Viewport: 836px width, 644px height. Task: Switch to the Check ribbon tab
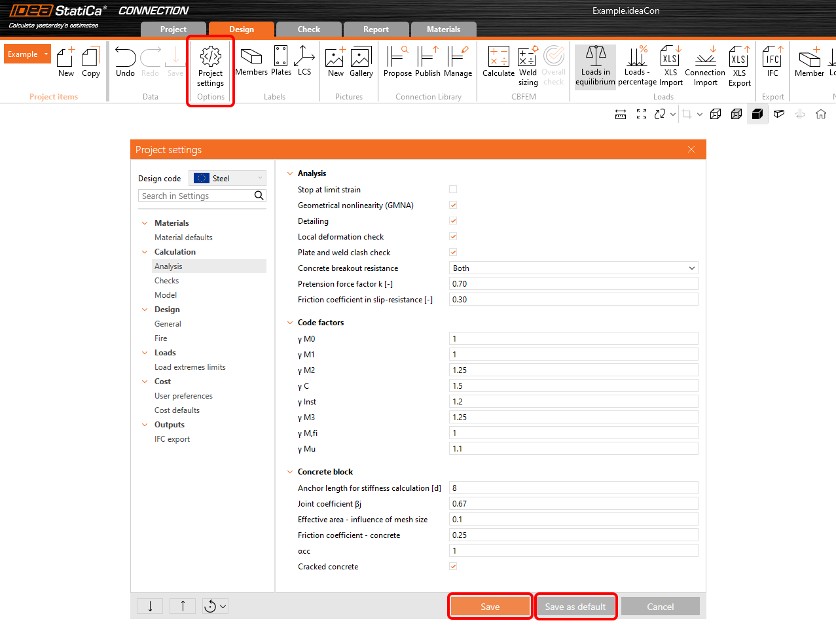(308, 29)
